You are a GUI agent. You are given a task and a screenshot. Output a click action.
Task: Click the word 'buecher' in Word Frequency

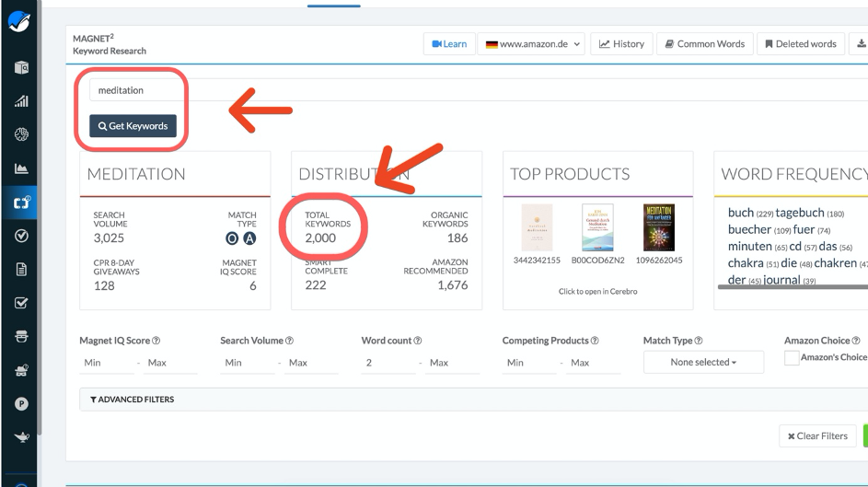(749, 229)
